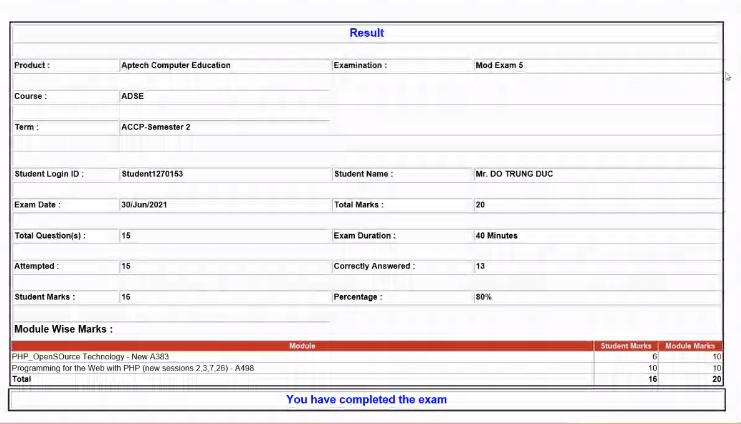Screen dimensions: 741x424
Task: Click the 'Mod Exam 5' value
Action: (x=499, y=65)
